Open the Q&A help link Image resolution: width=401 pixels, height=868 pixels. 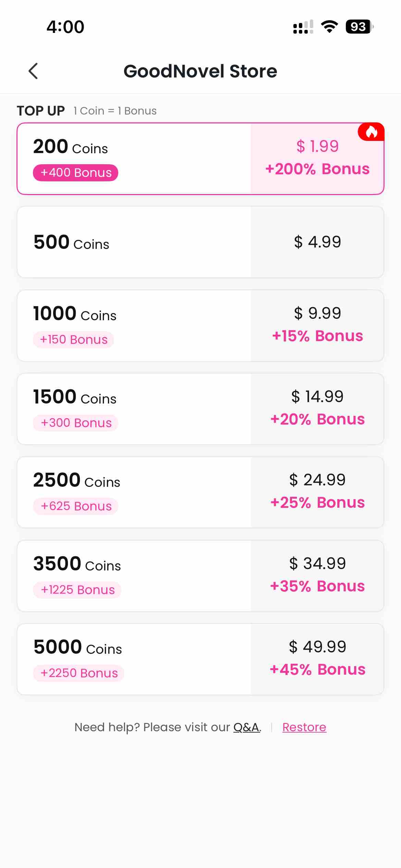(x=246, y=727)
